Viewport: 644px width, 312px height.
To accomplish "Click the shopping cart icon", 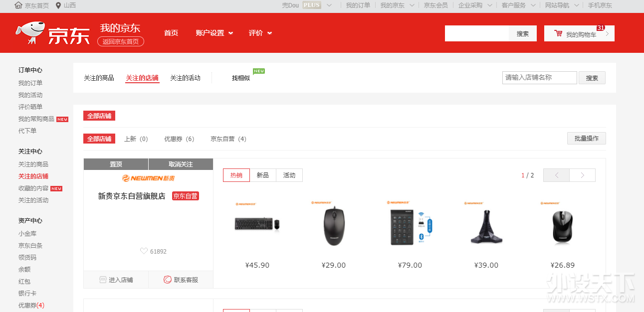I will pyautogui.click(x=558, y=33).
